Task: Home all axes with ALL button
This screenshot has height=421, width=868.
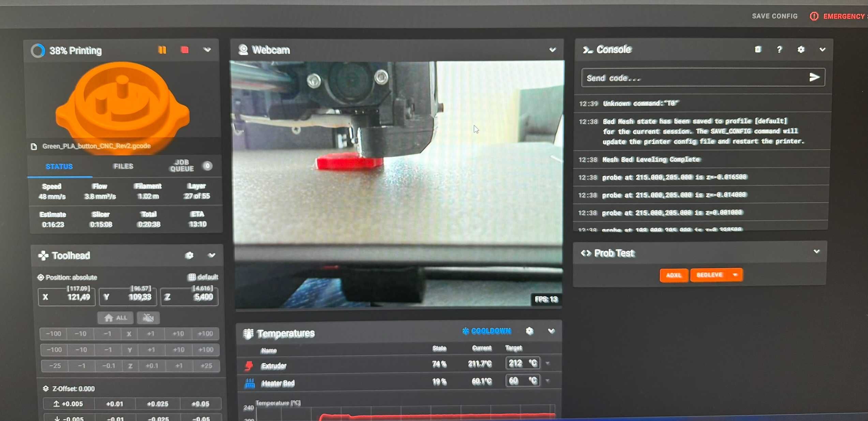Action: pyautogui.click(x=116, y=318)
